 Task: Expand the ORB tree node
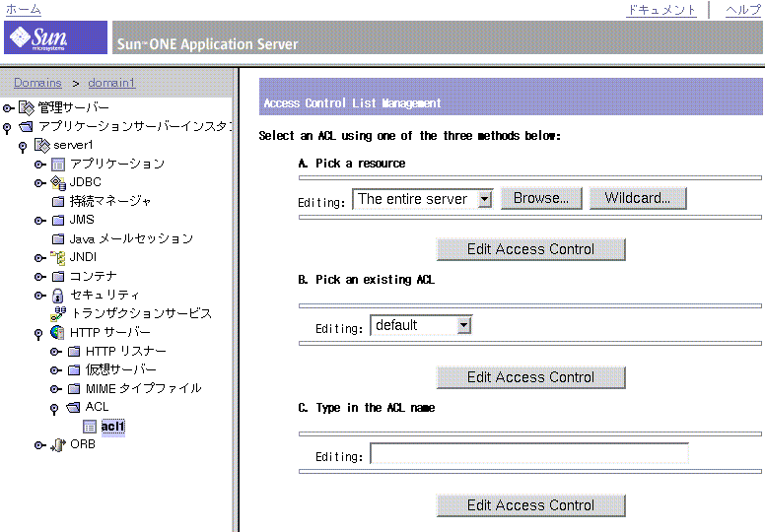pos(40,445)
